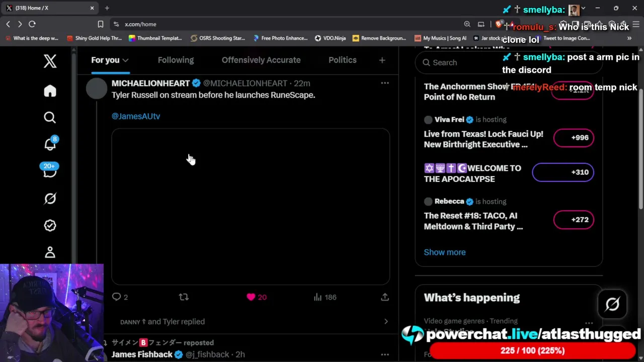Open the Verified checkmark badge page
Image resolution: width=644 pixels, height=362 pixels.
[50, 225]
